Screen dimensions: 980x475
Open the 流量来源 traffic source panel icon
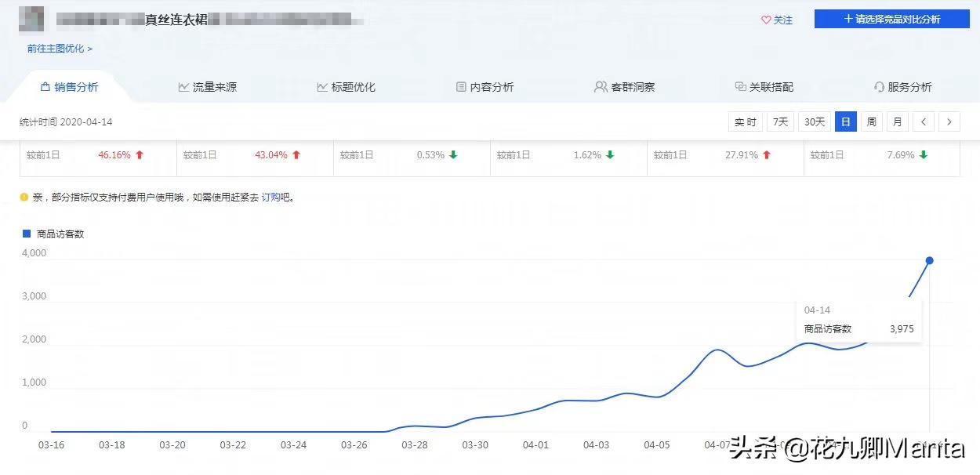183,87
